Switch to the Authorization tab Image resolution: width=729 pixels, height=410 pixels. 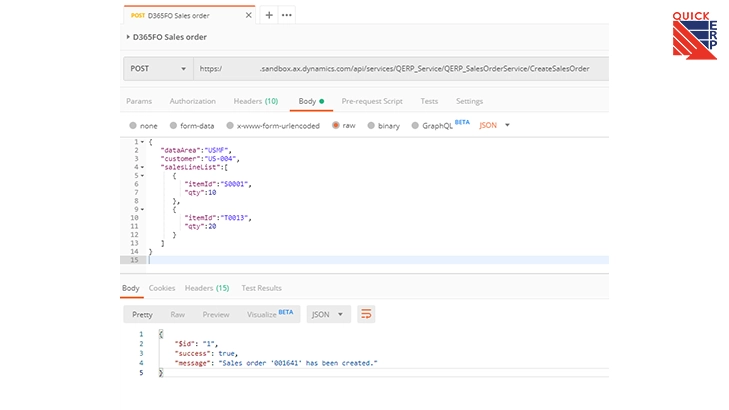point(192,101)
